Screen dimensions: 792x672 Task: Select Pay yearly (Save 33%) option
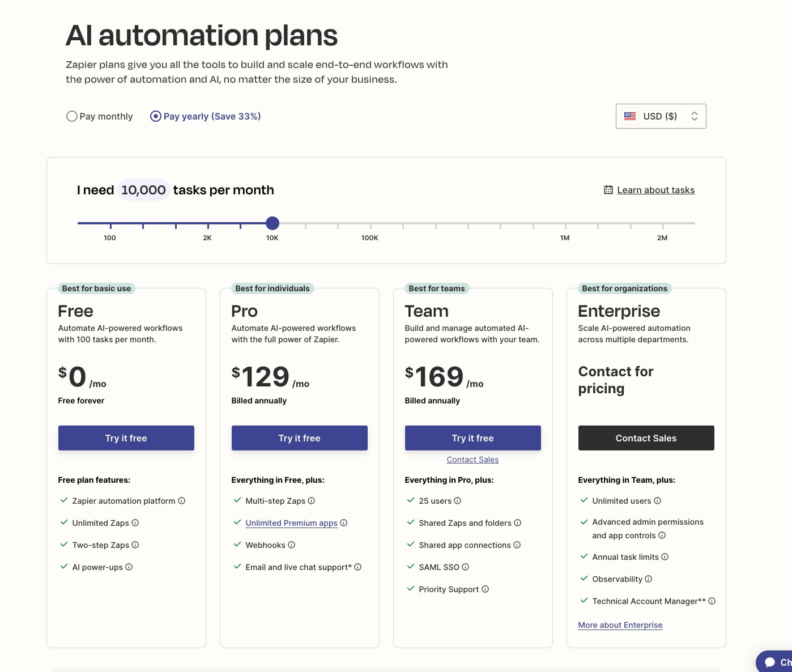click(206, 116)
